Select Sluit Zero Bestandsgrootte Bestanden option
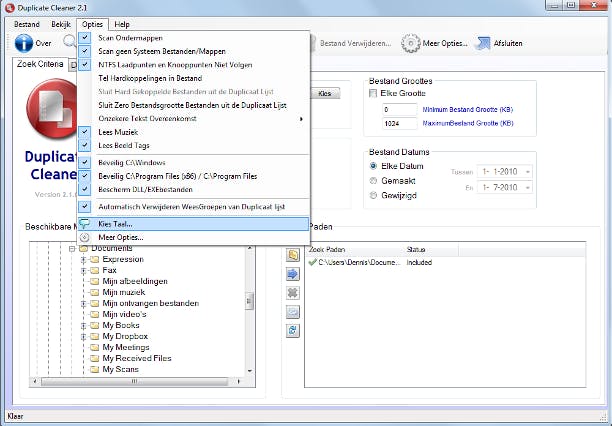 [194, 105]
